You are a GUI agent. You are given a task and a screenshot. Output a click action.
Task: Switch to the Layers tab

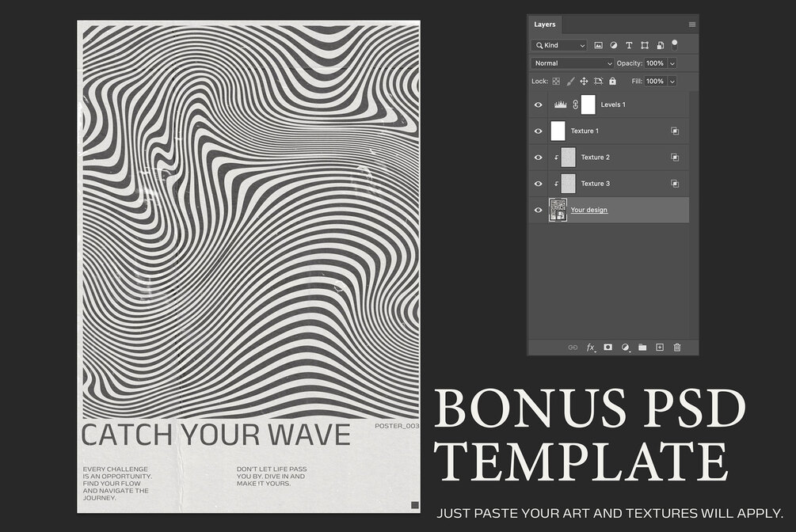click(x=545, y=25)
